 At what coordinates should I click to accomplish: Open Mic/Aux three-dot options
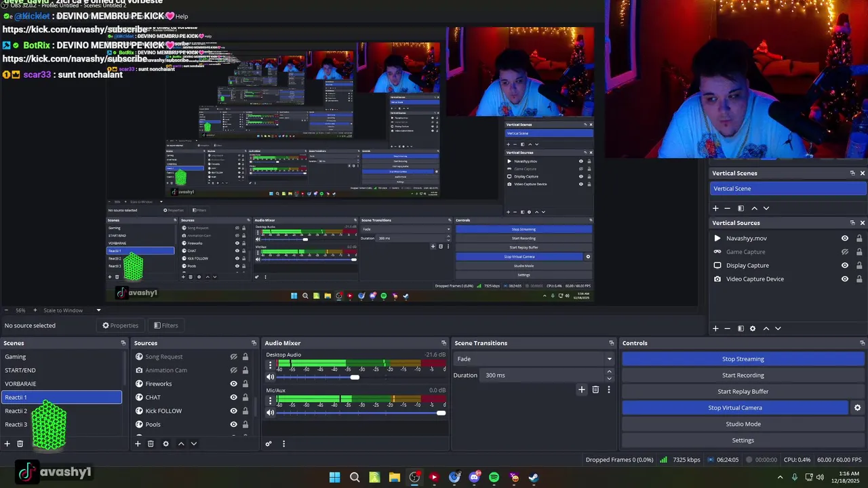pyautogui.click(x=270, y=401)
